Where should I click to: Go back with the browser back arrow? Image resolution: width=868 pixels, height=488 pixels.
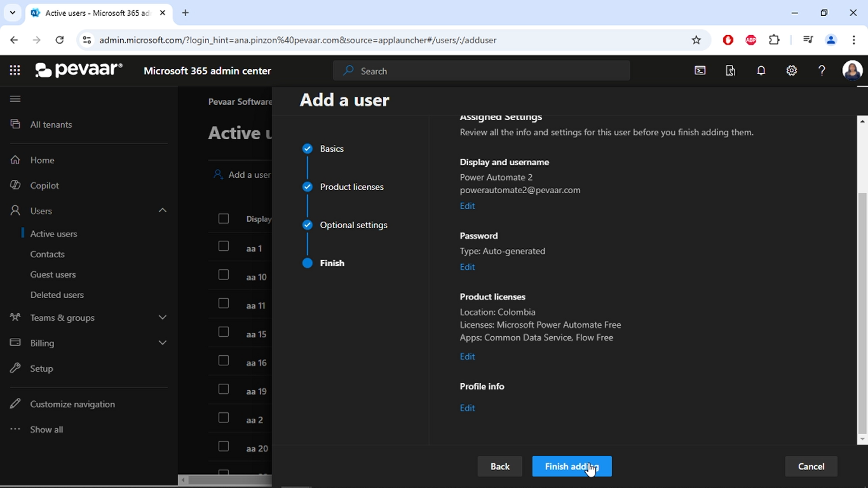coord(14,39)
